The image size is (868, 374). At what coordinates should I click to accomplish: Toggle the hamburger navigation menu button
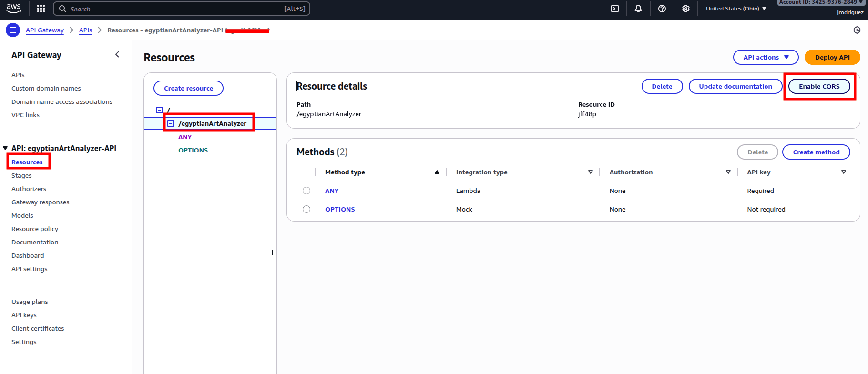tap(13, 30)
